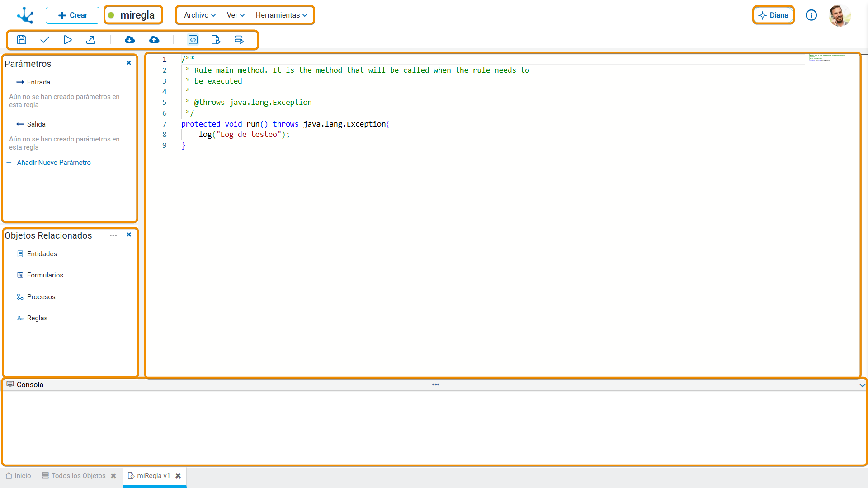Open the Archivo dropdown menu

click(x=200, y=15)
